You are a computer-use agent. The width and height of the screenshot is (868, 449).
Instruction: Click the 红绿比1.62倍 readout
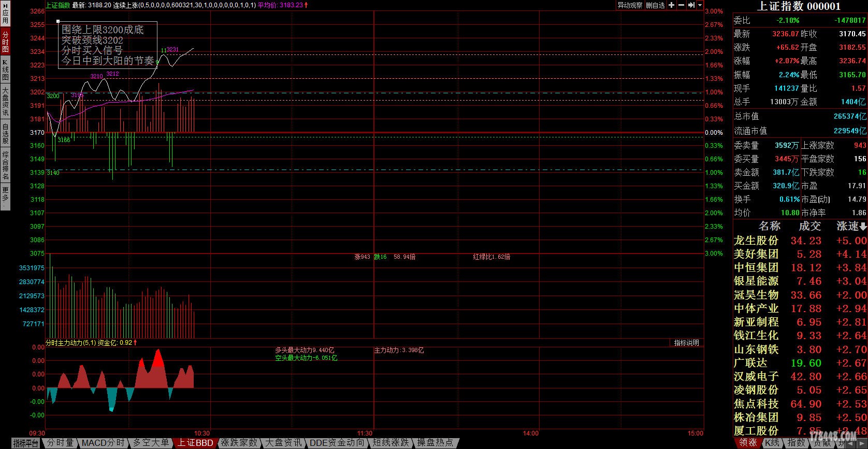pos(491,257)
